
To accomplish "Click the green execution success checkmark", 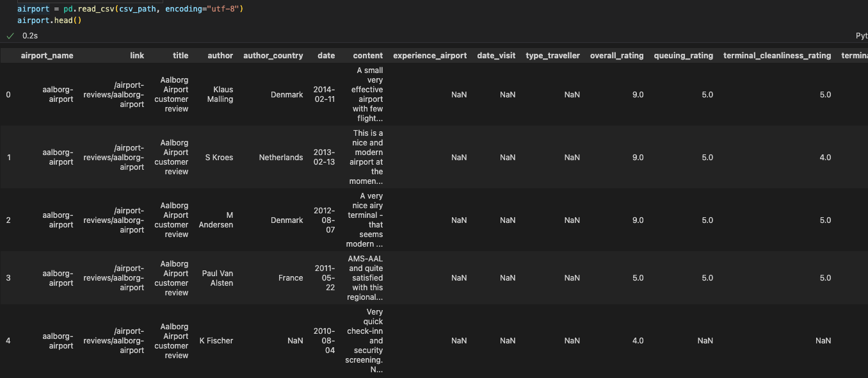I will 10,36.
